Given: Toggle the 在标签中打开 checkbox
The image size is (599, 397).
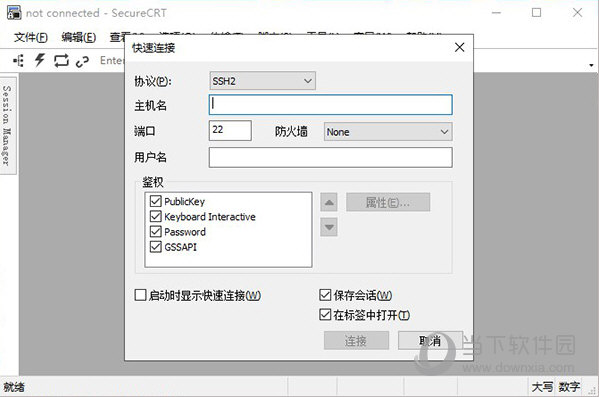Looking at the screenshot, I should coord(325,314).
